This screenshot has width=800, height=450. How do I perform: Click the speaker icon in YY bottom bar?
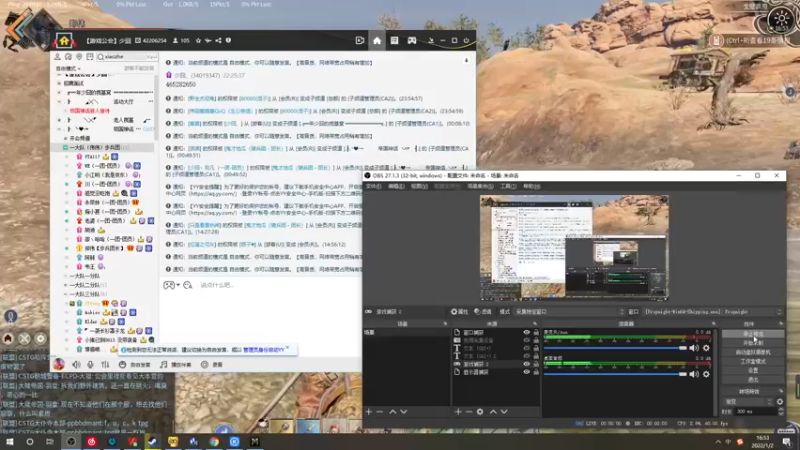pyautogui.click(x=76, y=364)
